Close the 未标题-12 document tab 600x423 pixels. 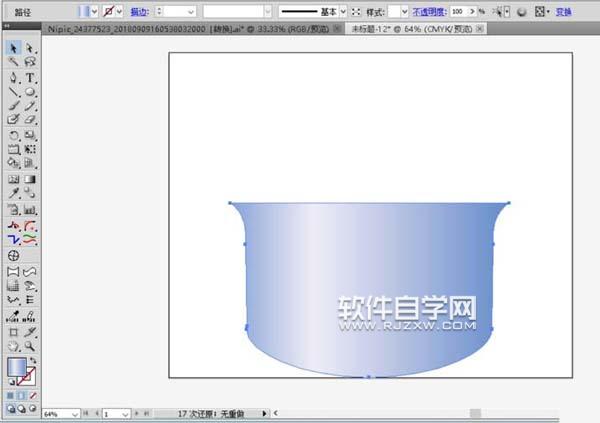[480, 29]
